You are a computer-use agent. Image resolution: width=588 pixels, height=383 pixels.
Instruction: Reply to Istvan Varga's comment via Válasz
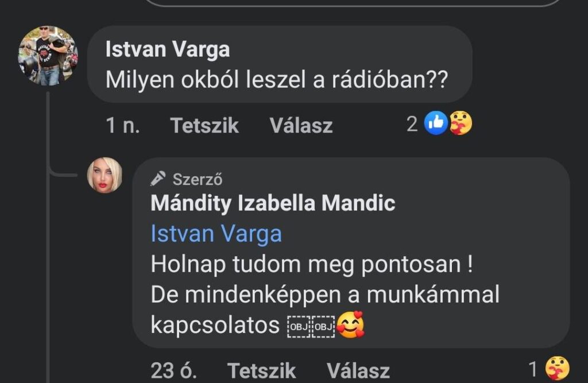301,125
